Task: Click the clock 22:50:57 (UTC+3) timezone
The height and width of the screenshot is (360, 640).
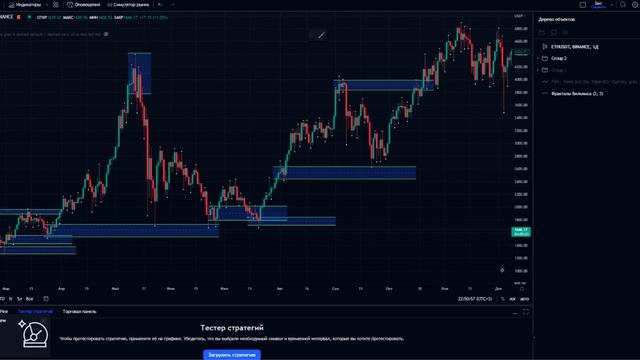Action: [x=475, y=299]
